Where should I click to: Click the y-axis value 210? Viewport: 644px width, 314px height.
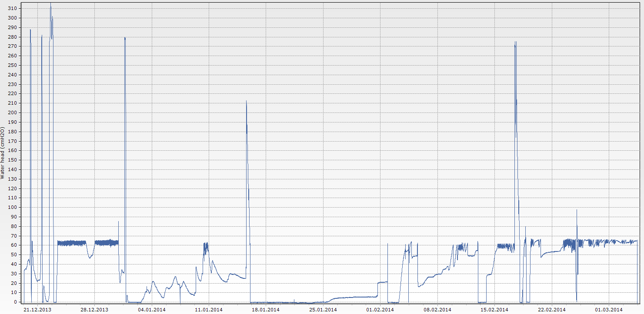[13, 103]
